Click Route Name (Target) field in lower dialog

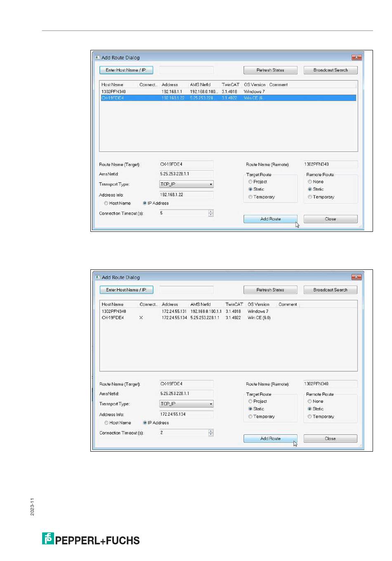(187, 384)
